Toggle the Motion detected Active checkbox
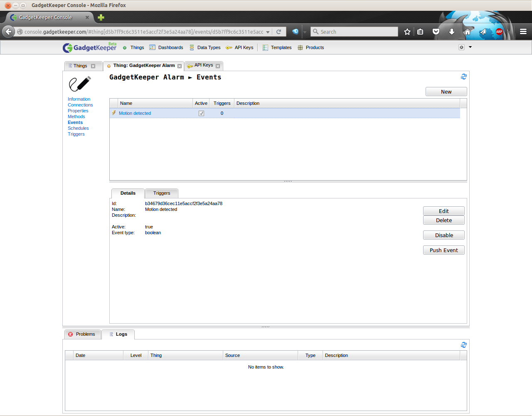Screen dimensions: 532x416 pyautogui.click(x=201, y=113)
